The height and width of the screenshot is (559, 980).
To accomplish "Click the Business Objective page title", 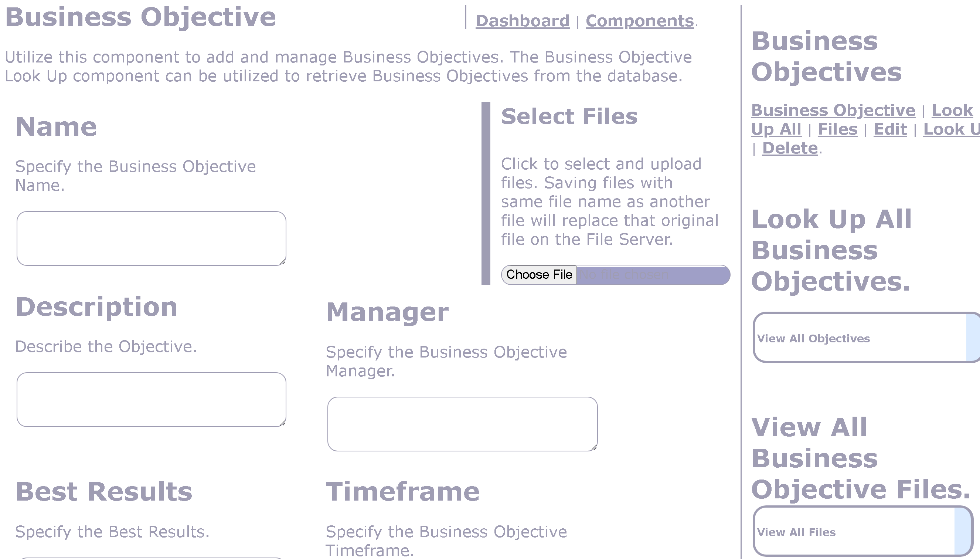I will [140, 17].
